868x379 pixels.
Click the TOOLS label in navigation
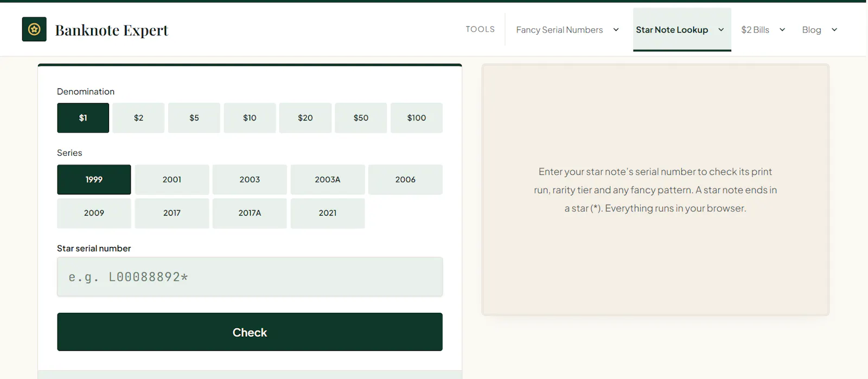[480, 29]
